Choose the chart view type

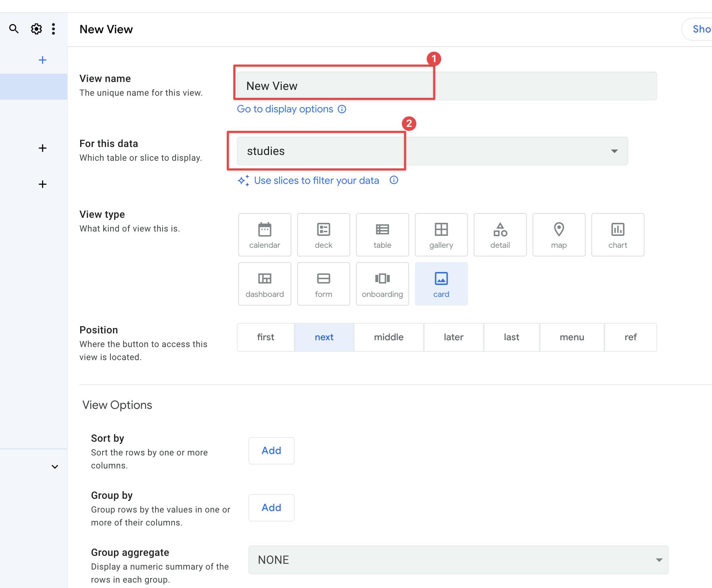pyautogui.click(x=618, y=235)
